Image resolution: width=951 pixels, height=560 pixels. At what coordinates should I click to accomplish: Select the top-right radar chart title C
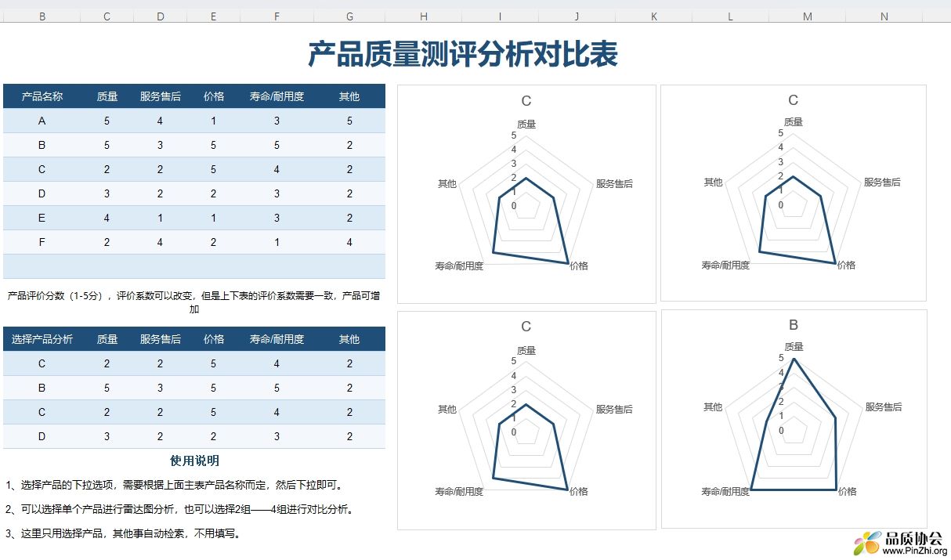pos(794,100)
